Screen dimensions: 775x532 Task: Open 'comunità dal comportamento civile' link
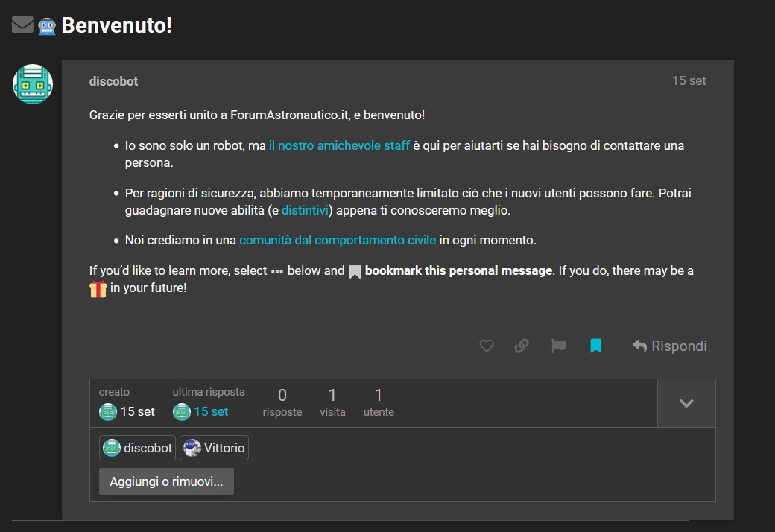(338, 240)
